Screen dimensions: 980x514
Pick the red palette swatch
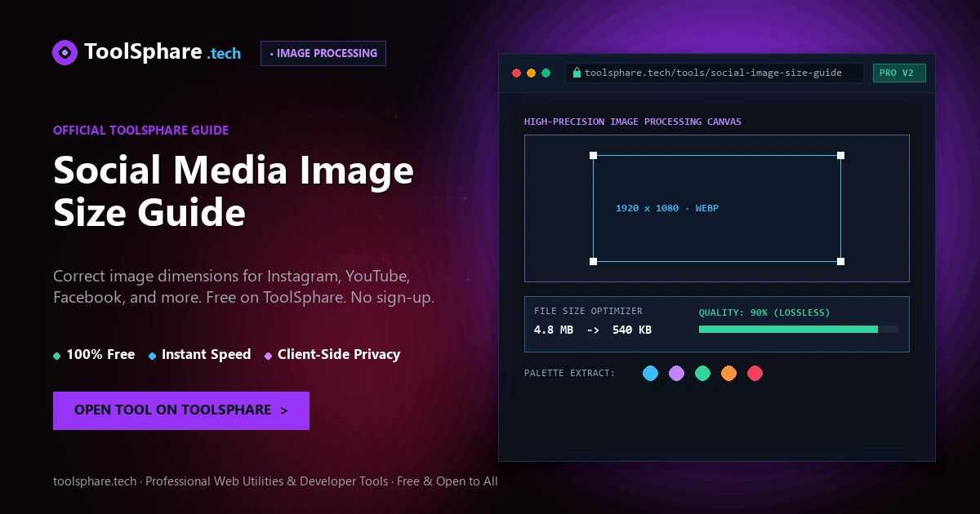(755, 373)
